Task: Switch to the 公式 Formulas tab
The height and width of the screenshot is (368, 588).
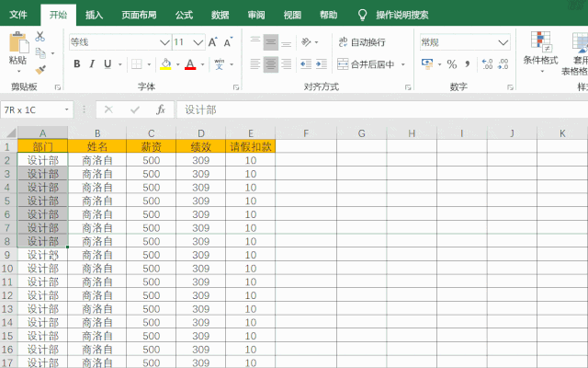Action: point(184,15)
